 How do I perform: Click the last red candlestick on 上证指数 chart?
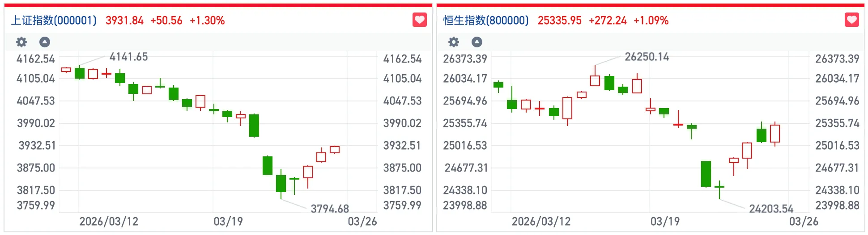click(x=335, y=150)
